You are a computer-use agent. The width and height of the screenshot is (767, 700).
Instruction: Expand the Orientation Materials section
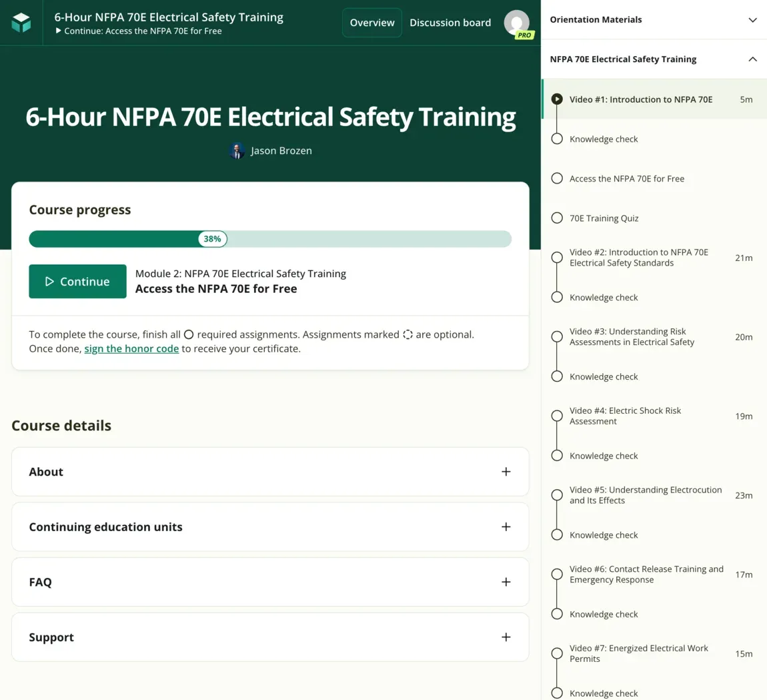[x=654, y=19]
